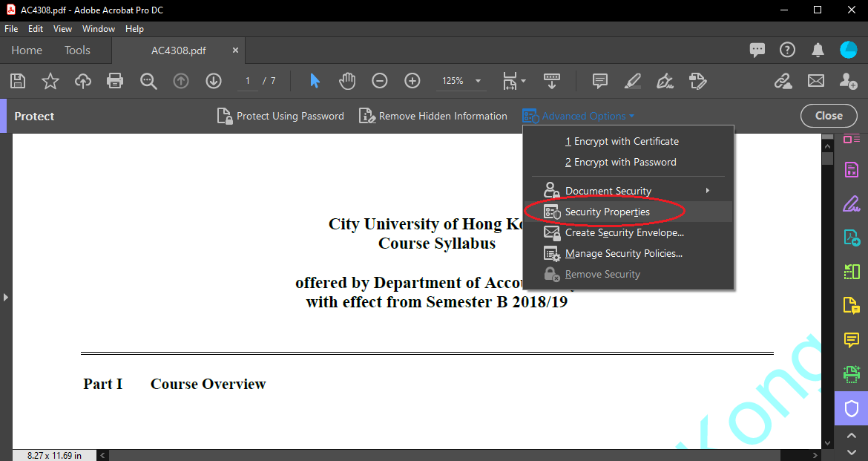The height and width of the screenshot is (461, 868).
Task: Select the Highlight text pen tool
Action: click(x=632, y=81)
